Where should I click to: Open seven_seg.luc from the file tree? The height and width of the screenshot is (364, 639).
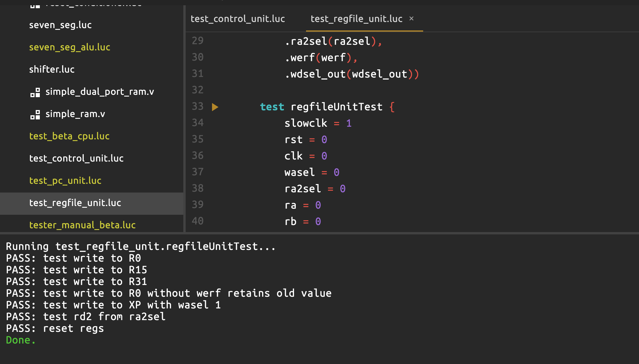pos(60,25)
